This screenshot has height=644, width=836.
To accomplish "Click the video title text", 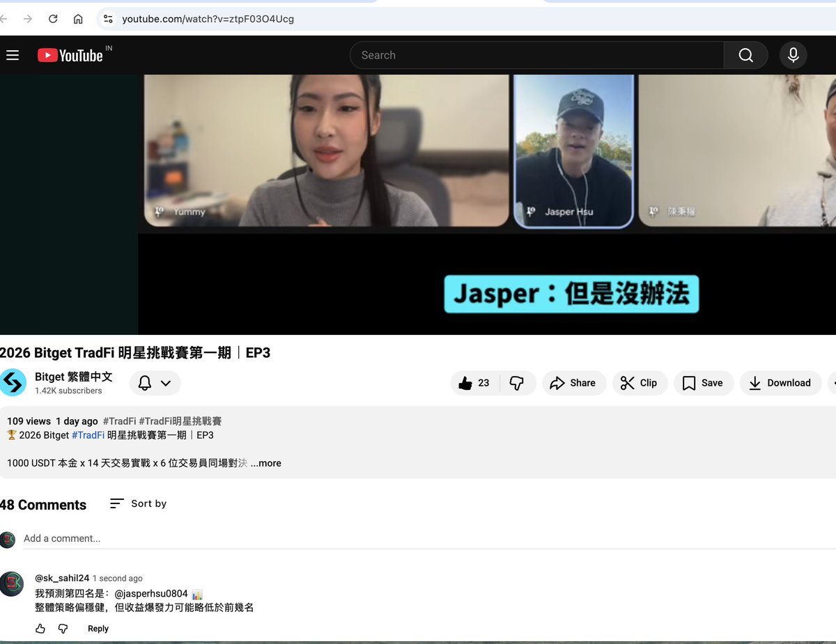I will (135, 353).
